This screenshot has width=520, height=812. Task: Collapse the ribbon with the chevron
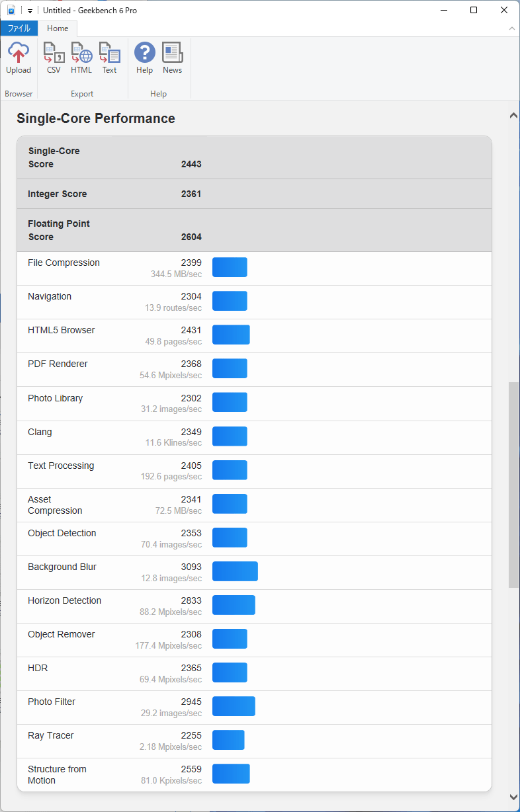pos(511,28)
